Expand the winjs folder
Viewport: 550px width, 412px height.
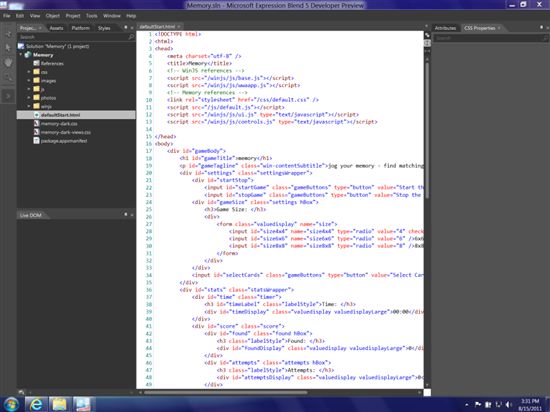pyautogui.click(x=29, y=106)
